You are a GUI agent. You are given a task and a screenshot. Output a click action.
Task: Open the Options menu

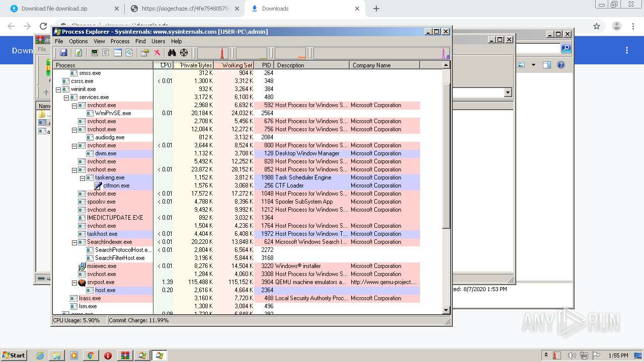tap(78, 41)
